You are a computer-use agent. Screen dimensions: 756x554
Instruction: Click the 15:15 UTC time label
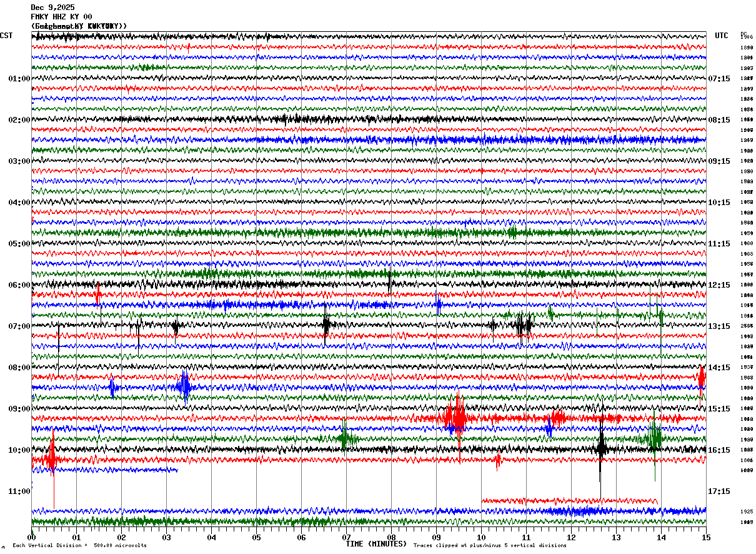(x=719, y=409)
